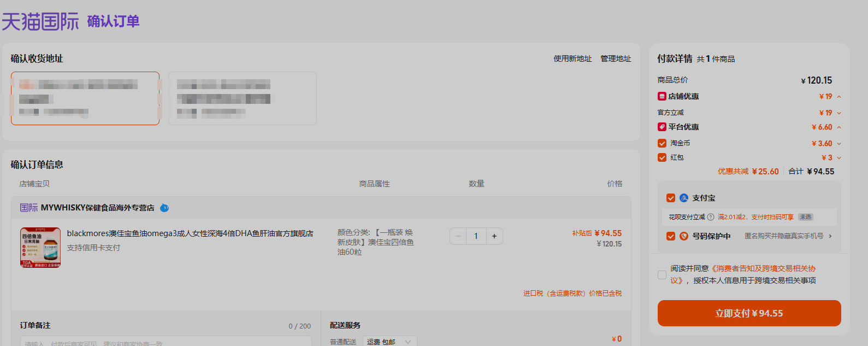
Task: Click the product thumbnail image
Action: [x=40, y=248]
